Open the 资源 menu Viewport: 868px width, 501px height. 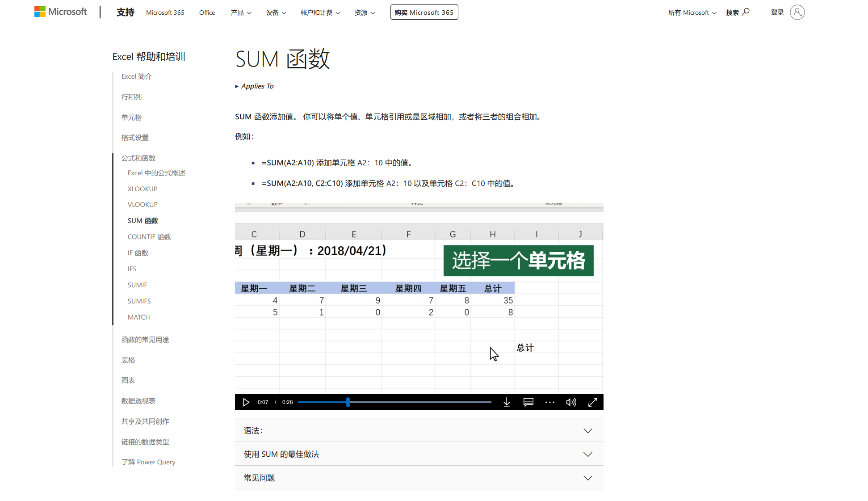pos(364,13)
